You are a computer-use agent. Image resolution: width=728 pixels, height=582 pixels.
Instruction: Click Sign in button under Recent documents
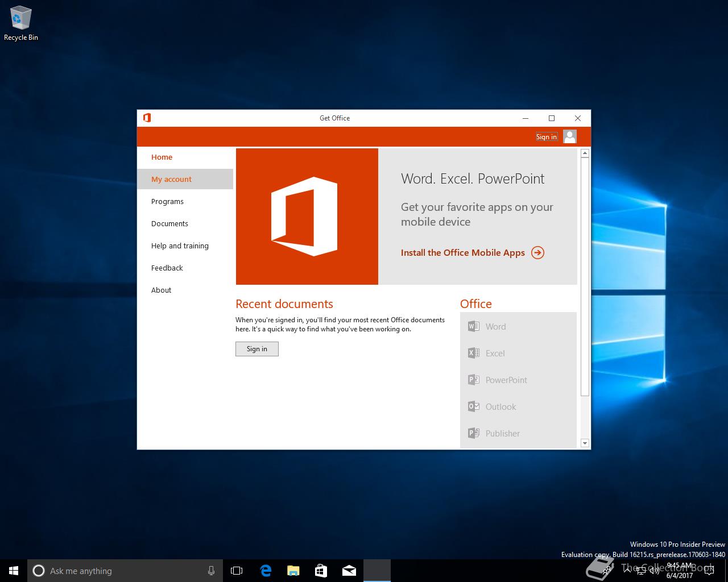point(257,349)
